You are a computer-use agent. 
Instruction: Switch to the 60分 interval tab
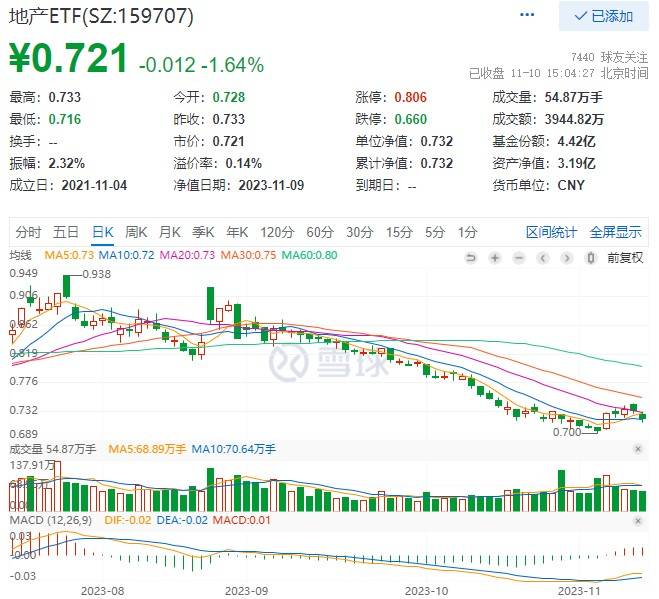[320, 233]
